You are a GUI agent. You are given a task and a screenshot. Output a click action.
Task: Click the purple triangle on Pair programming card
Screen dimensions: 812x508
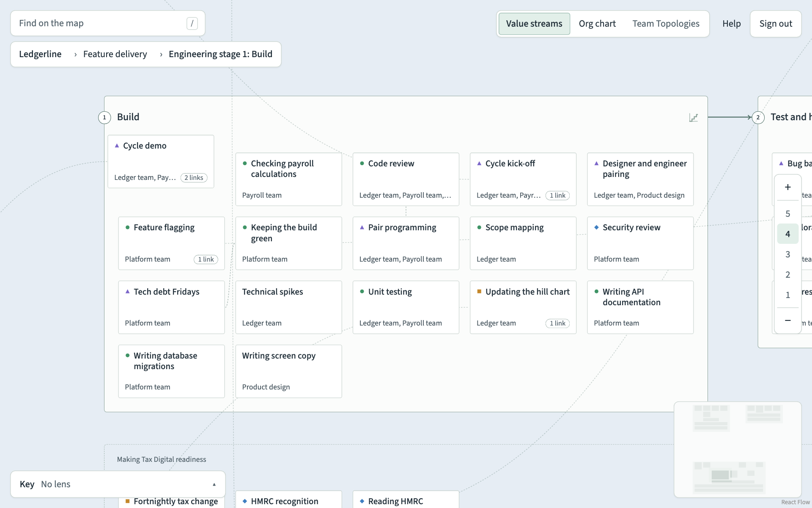362,227
